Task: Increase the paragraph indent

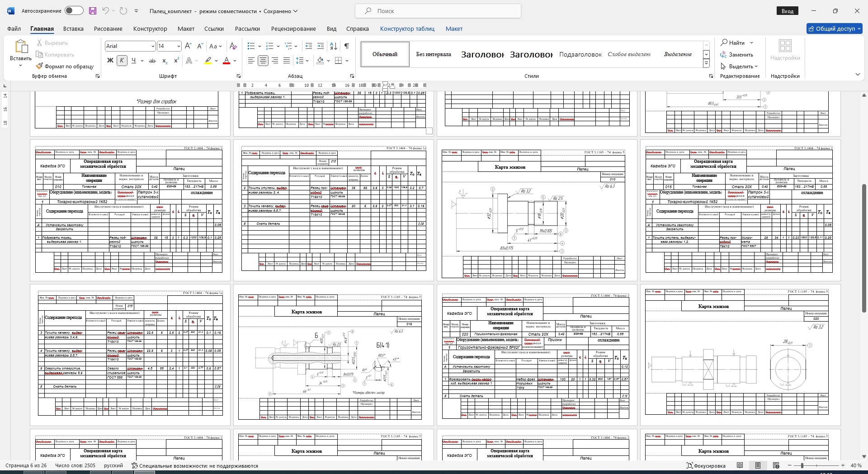Action: coord(321,46)
